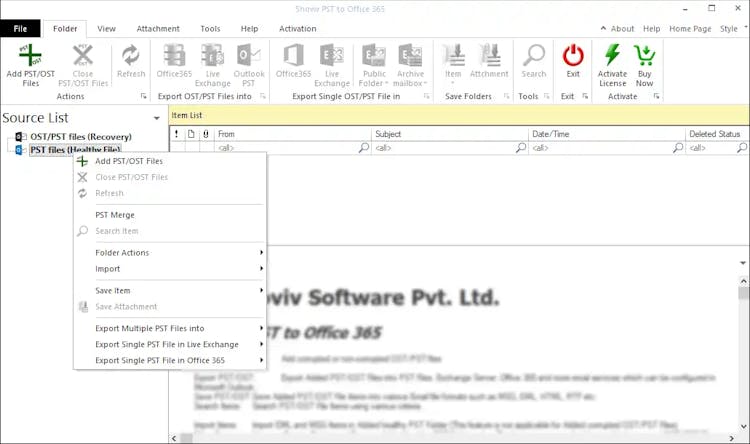Click the red Exit power icon

[573, 55]
